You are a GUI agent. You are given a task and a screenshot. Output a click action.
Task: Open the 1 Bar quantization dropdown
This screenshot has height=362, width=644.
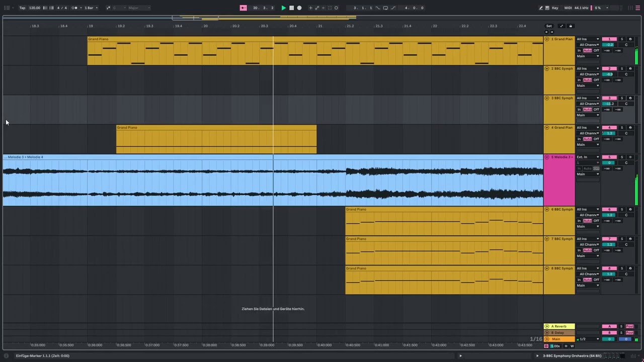pyautogui.click(x=91, y=8)
